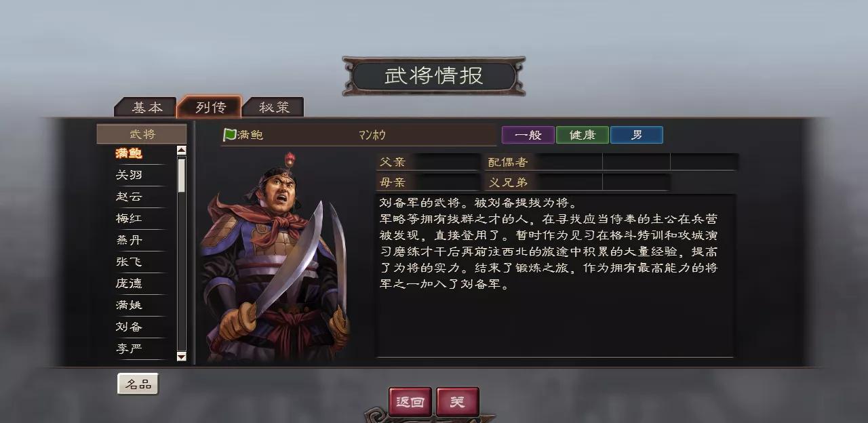The image size is (868, 423).
Task: Pick 张飞 in the officer list
Action: [129, 262]
